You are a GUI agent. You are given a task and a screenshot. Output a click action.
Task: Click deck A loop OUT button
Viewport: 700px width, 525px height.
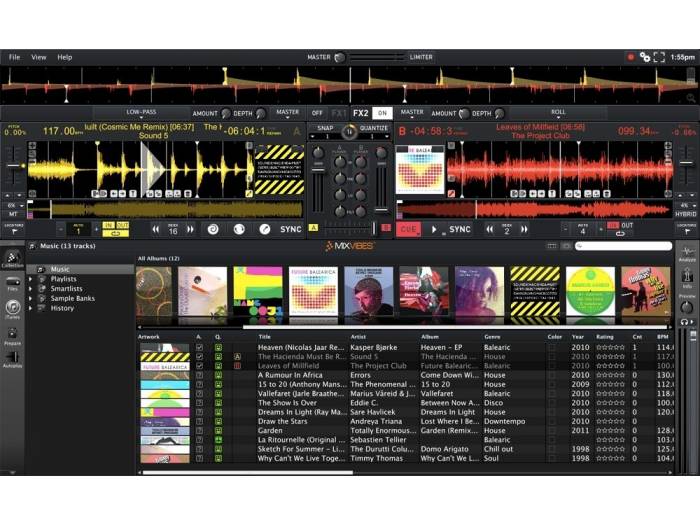[x=122, y=225]
